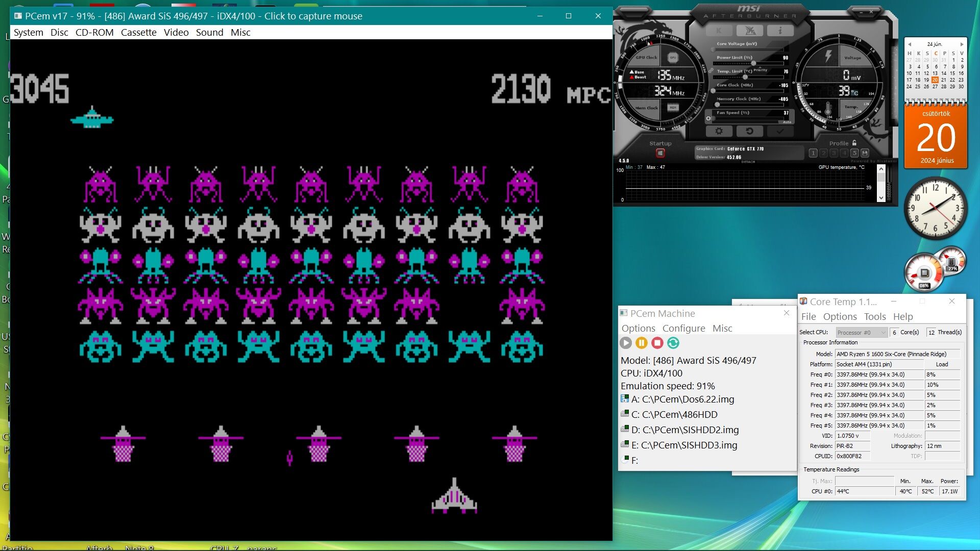Toggle power and temp limit link icon
The width and height of the screenshot is (980, 551).
pos(711,71)
